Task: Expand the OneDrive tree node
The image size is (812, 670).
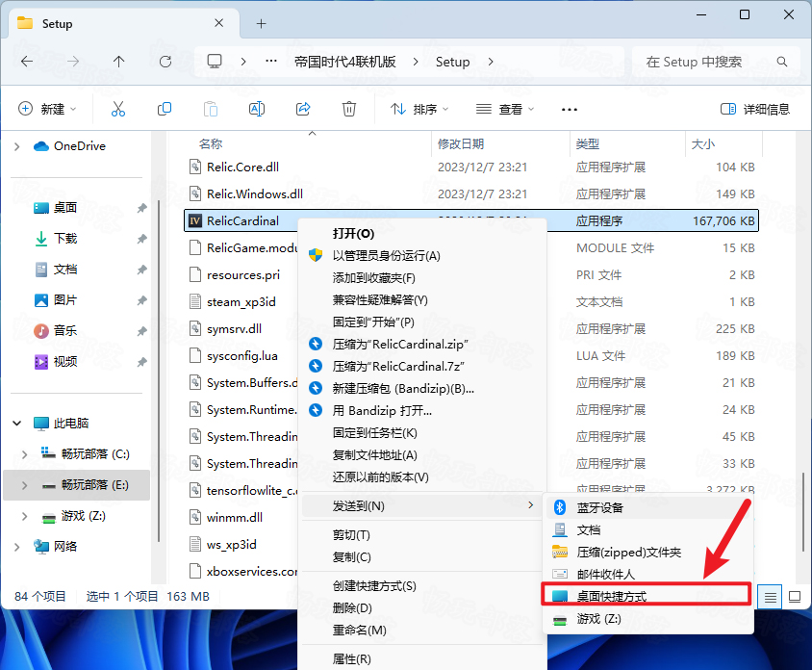Action: (x=16, y=146)
